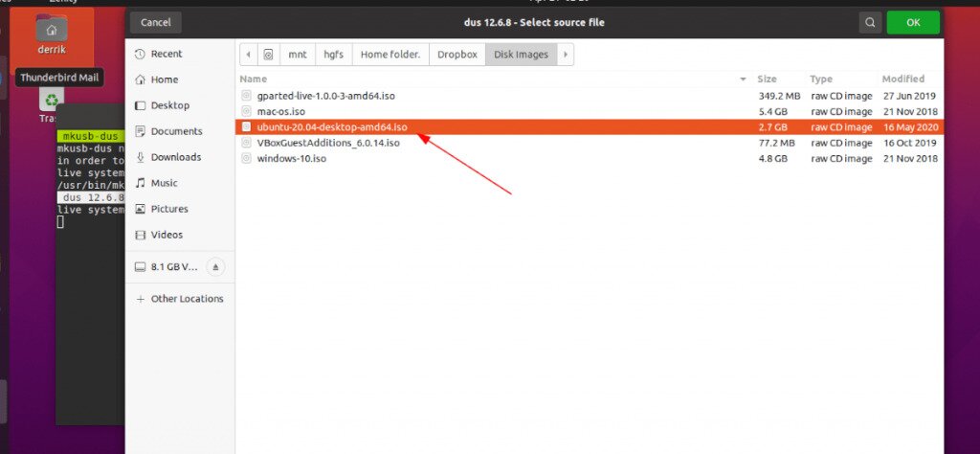Confirm selection with the OK button
Image resolution: width=980 pixels, height=454 pixels.
[x=913, y=23]
